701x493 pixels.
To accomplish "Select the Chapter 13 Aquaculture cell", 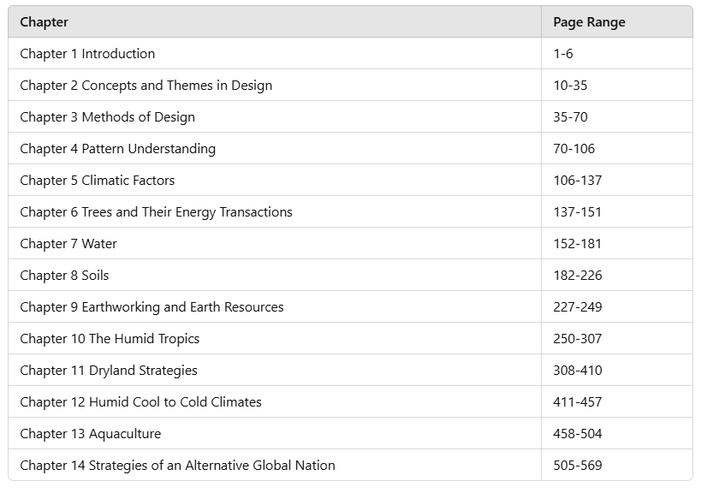I will tap(90, 434).
